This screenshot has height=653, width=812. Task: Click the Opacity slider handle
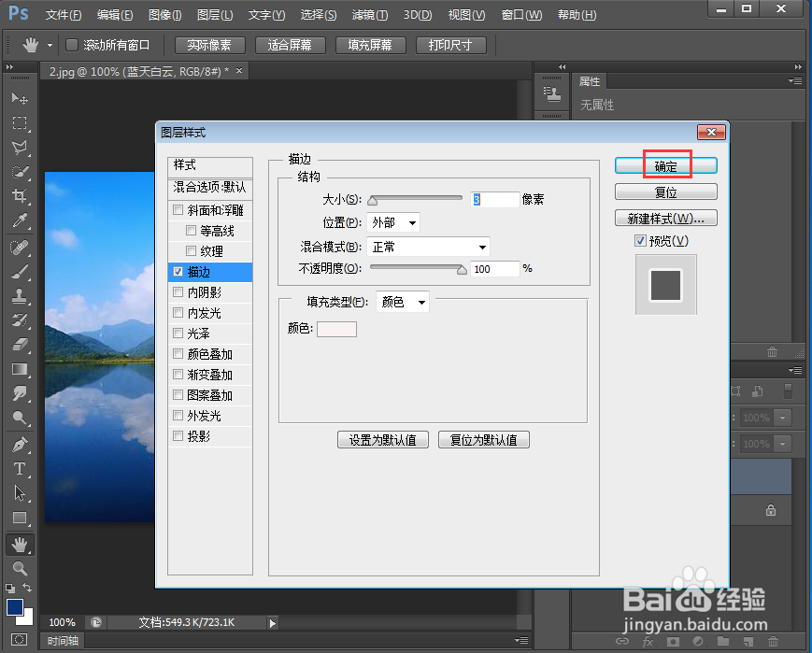462,270
